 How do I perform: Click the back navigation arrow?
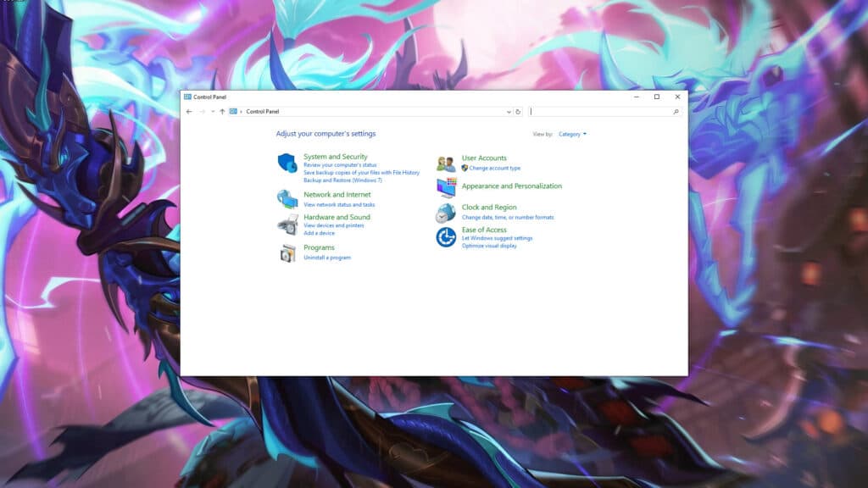pos(188,111)
